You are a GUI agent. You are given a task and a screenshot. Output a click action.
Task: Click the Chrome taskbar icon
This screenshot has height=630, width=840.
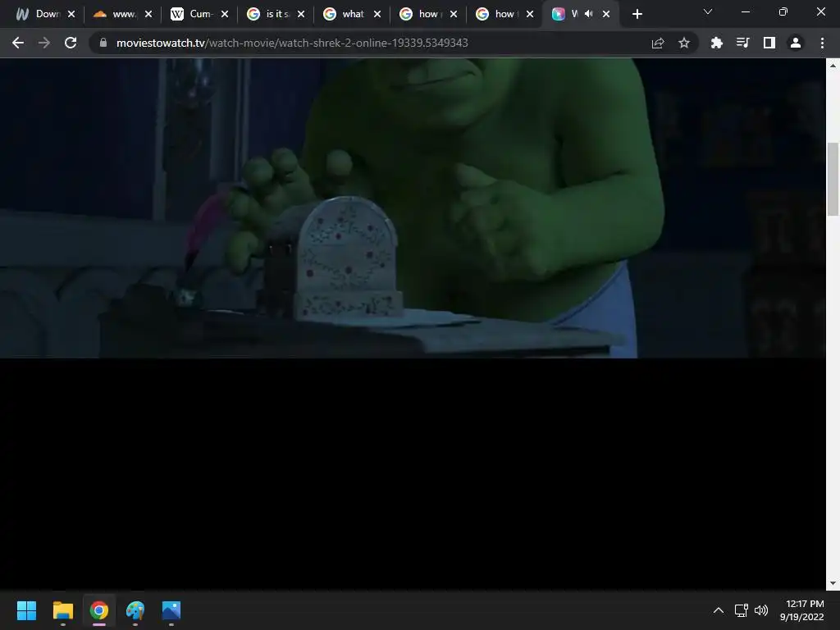(99, 610)
